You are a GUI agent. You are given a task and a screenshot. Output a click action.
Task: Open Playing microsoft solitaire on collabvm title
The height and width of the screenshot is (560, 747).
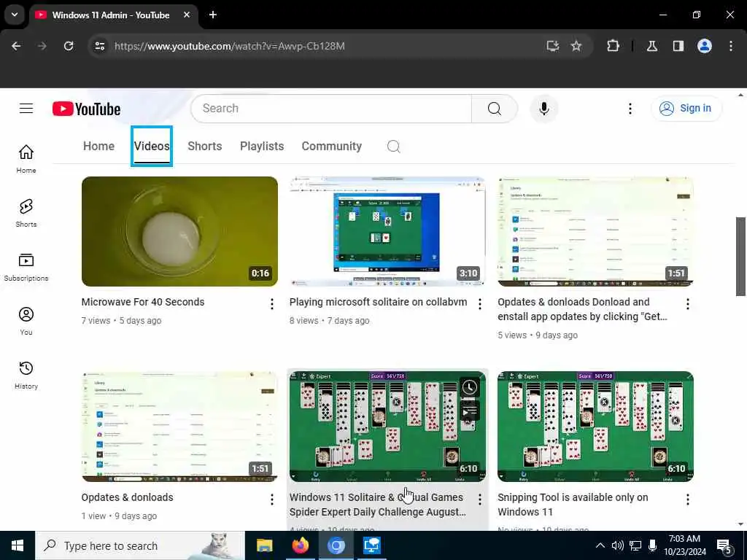(x=379, y=302)
